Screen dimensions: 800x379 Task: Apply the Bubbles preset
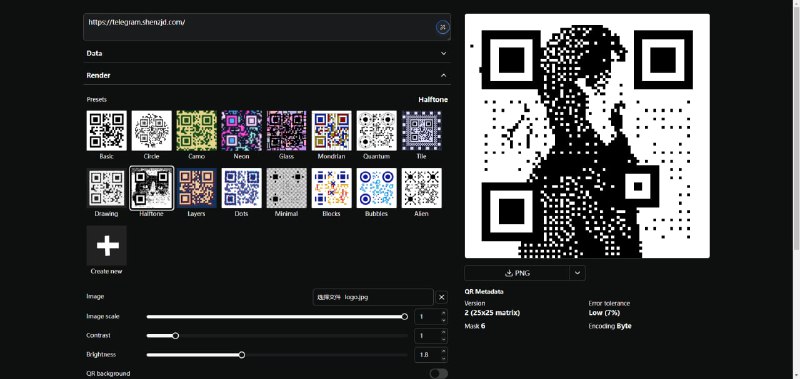pyautogui.click(x=377, y=188)
